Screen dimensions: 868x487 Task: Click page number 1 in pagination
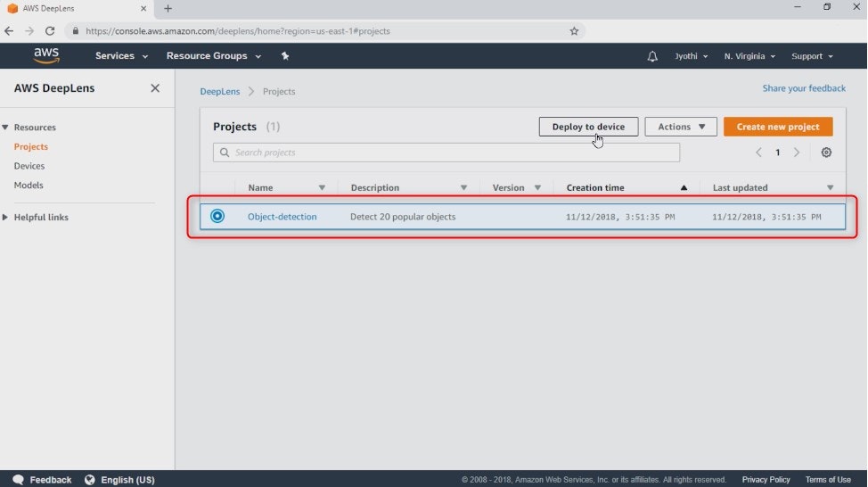pyautogui.click(x=777, y=153)
